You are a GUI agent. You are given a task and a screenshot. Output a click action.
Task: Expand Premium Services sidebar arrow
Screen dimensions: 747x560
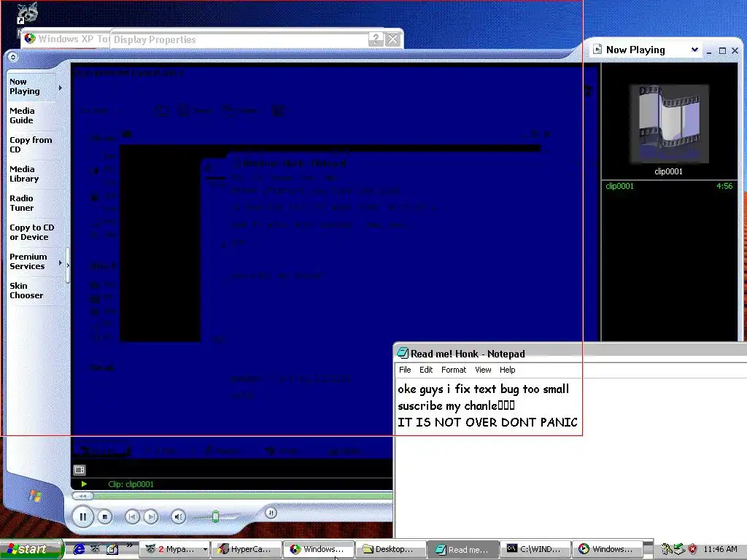[61, 262]
